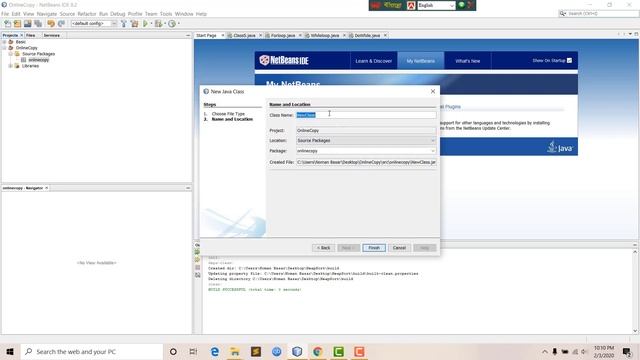
Task: Open the Profile Project arrow dropdown
Action: click(x=179, y=24)
